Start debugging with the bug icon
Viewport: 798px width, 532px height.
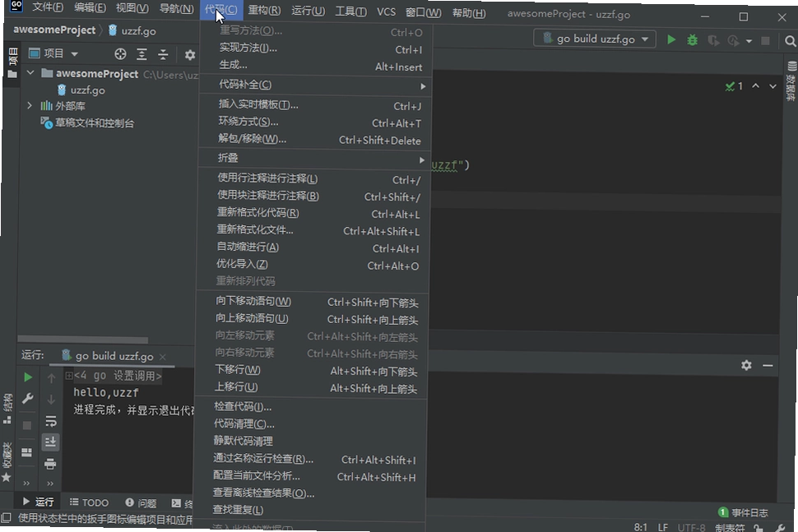[x=692, y=40]
